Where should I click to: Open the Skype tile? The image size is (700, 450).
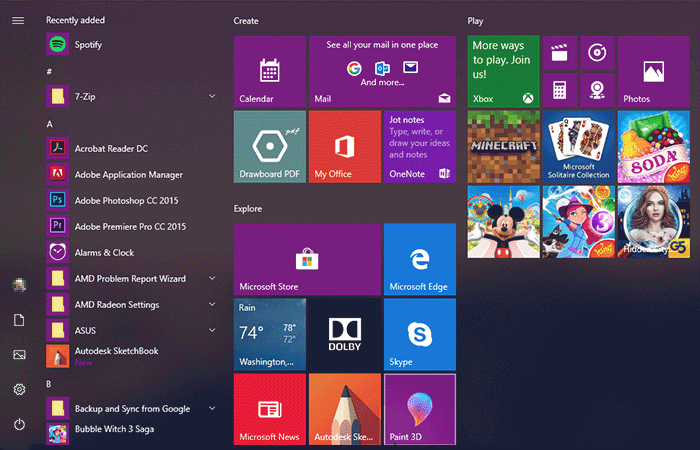pyautogui.click(x=420, y=334)
